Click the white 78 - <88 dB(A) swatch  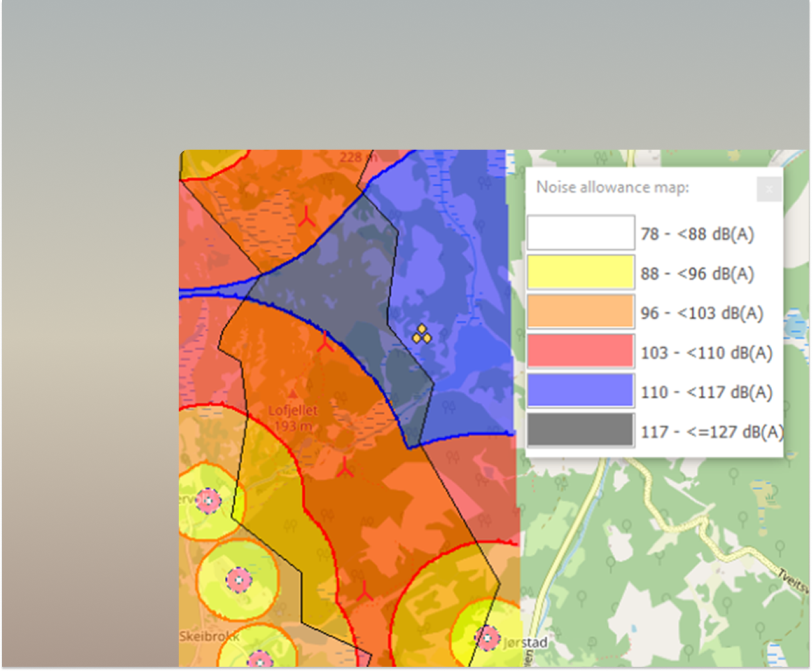click(x=581, y=233)
